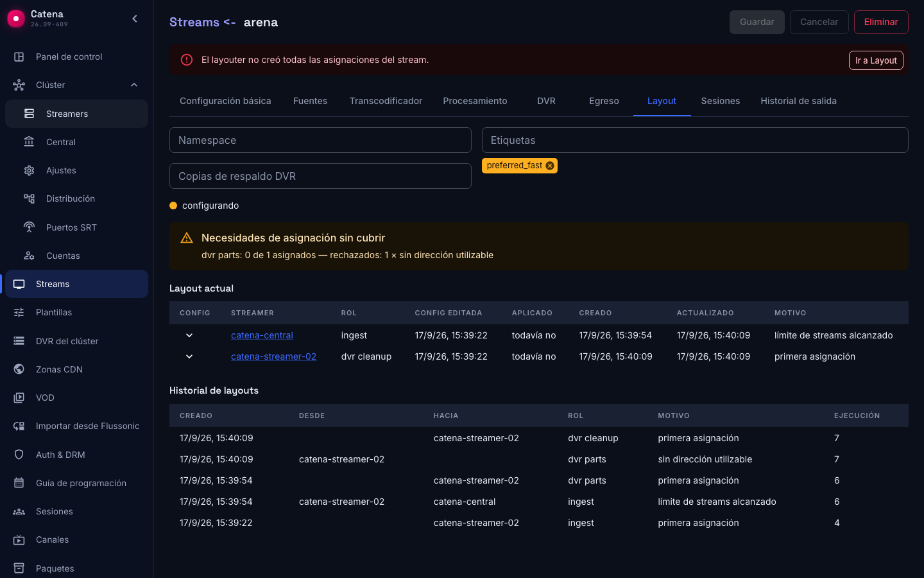Open the Sesiones tab
This screenshot has width=924, height=578.
pyautogui.click(x=721, y=101)
